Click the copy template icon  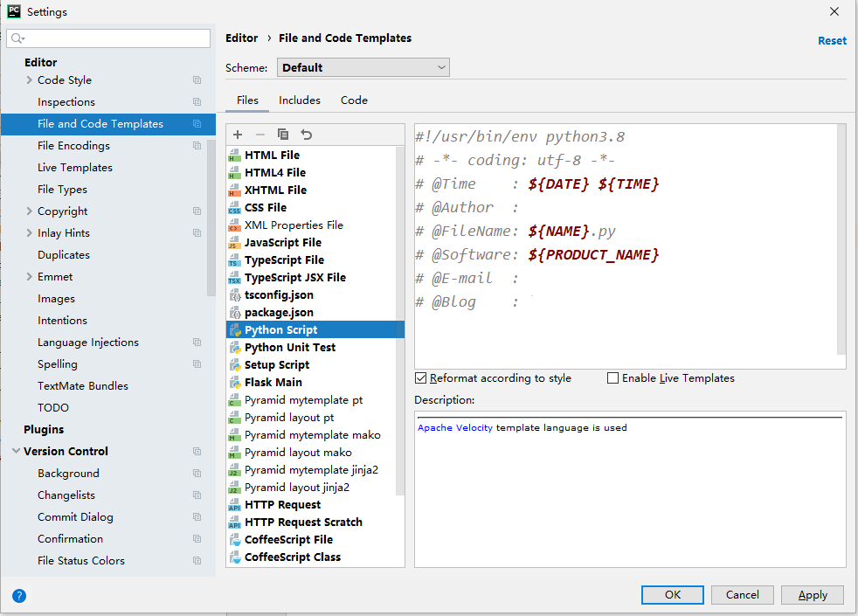tap(283, 134)
